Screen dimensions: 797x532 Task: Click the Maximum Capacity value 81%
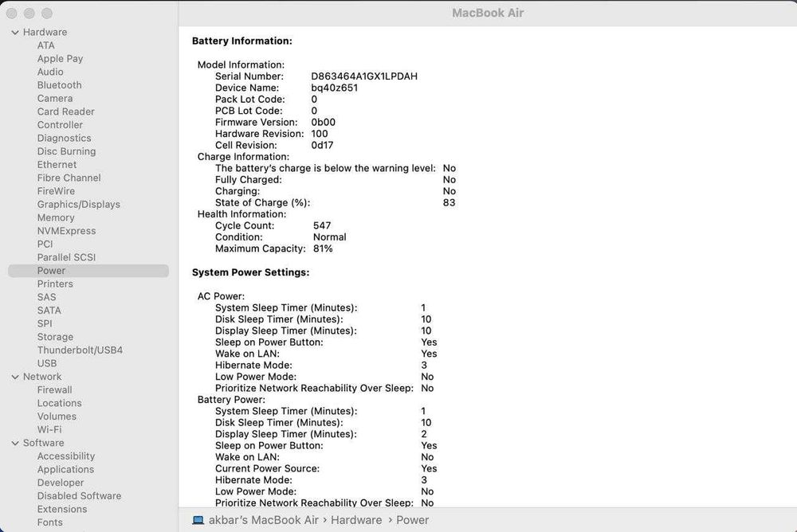323,248
